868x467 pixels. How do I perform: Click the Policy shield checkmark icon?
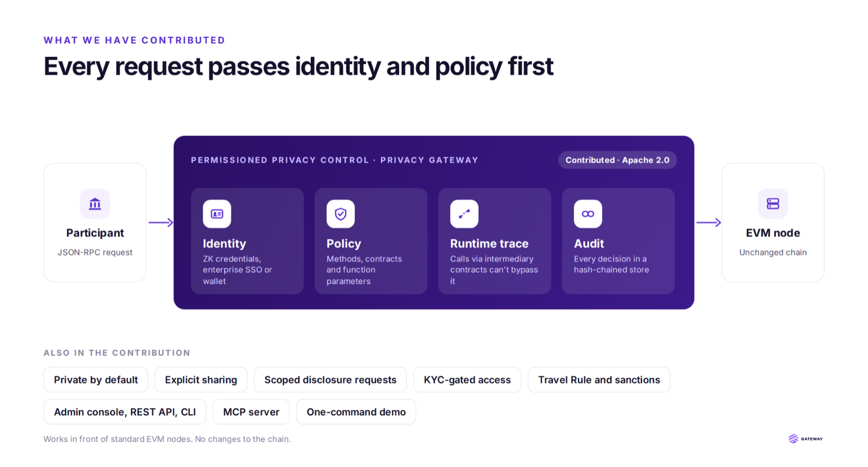341,214
